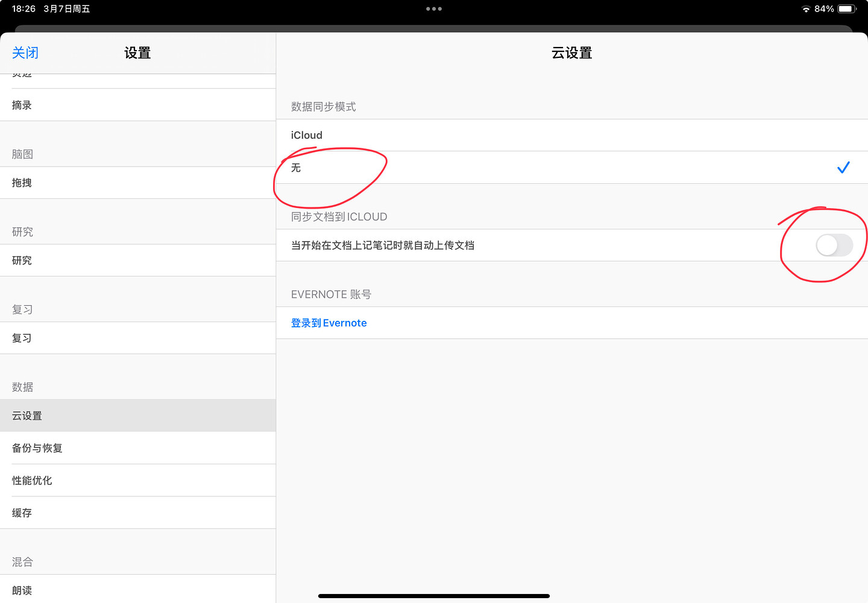Tap the battery status icon

847,9
